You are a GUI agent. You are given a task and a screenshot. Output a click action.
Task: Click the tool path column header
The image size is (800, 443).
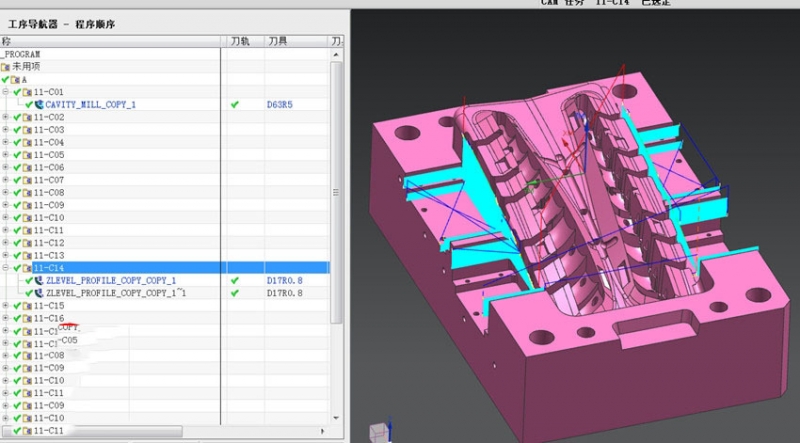(242, 41)
